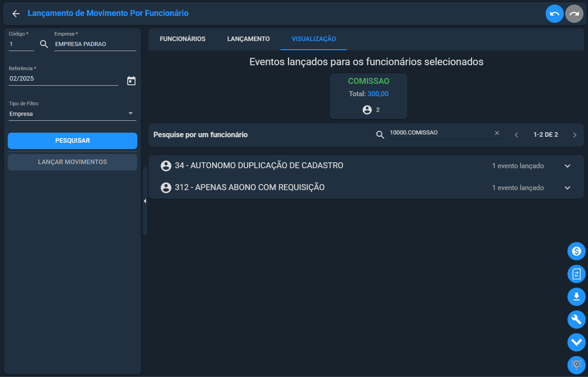This screenshot has width=588, height=377.
Task: Select the VISUALIZAÇÃO tab
Action: click(x=314, y=39)
